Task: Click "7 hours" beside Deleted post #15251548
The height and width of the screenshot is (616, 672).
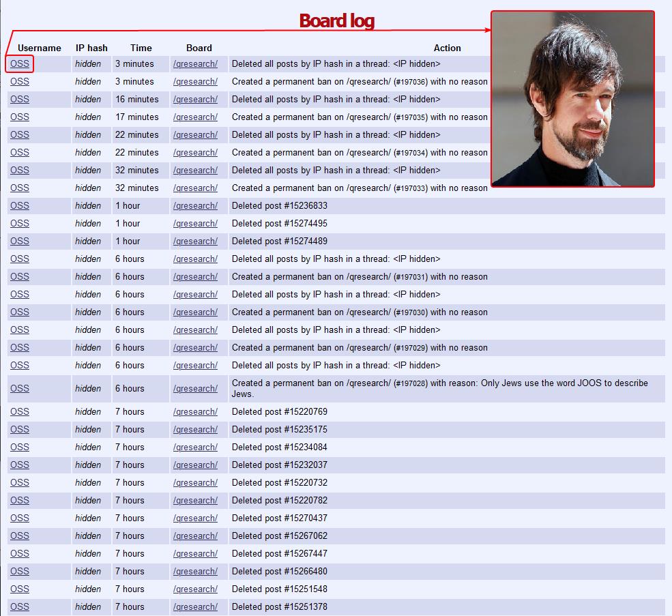Action: (130, 589)
